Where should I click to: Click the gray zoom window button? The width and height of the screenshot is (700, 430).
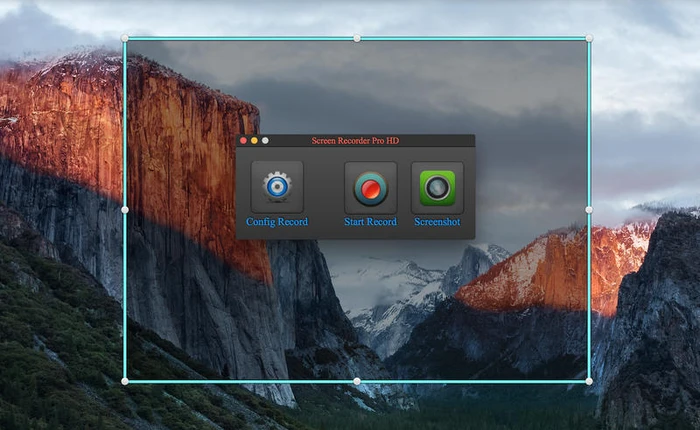(x=265, y=141)
